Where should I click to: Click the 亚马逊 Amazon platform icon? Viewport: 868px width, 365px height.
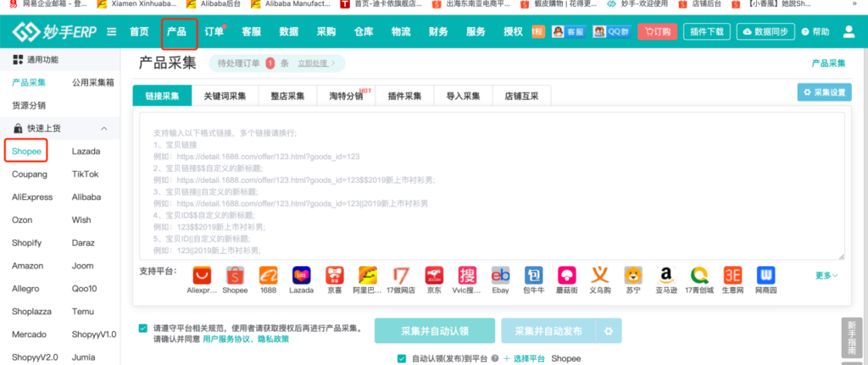pos(666,275)
